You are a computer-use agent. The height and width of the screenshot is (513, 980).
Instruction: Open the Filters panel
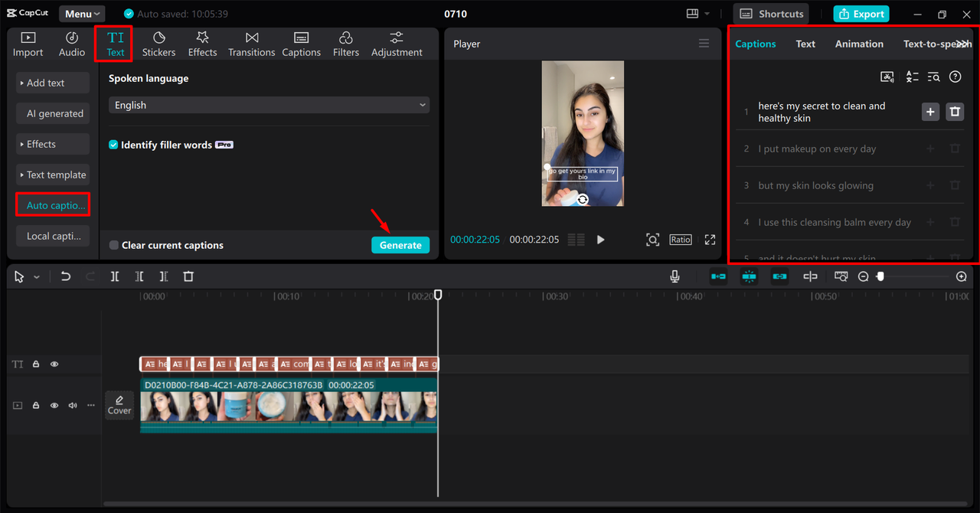pyautogui.click(x=346, y=44)
